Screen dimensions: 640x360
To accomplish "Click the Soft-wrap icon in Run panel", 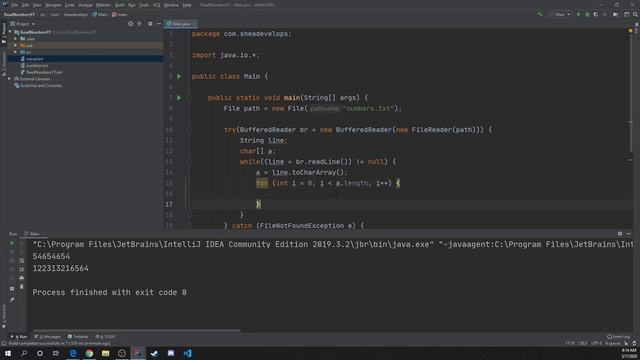I will [22, 260].
